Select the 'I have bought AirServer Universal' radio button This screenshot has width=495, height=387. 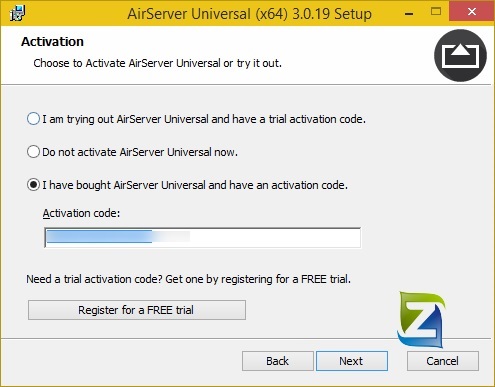click(33, 185)
